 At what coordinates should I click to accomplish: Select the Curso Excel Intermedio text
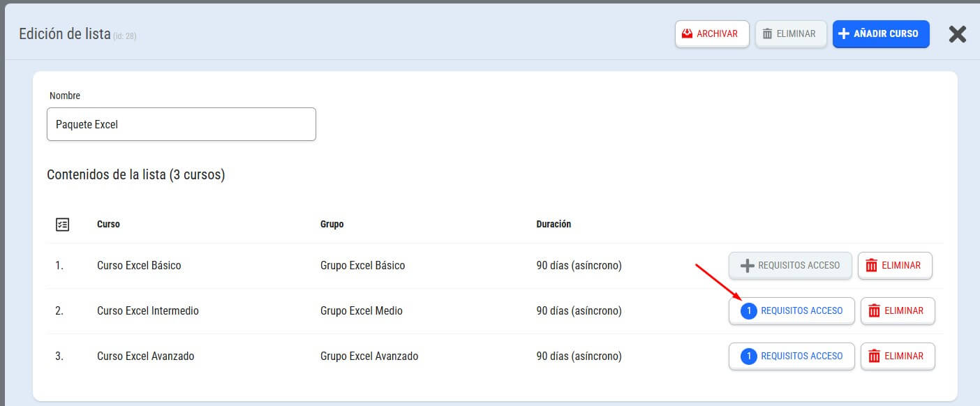pos(148,311)
